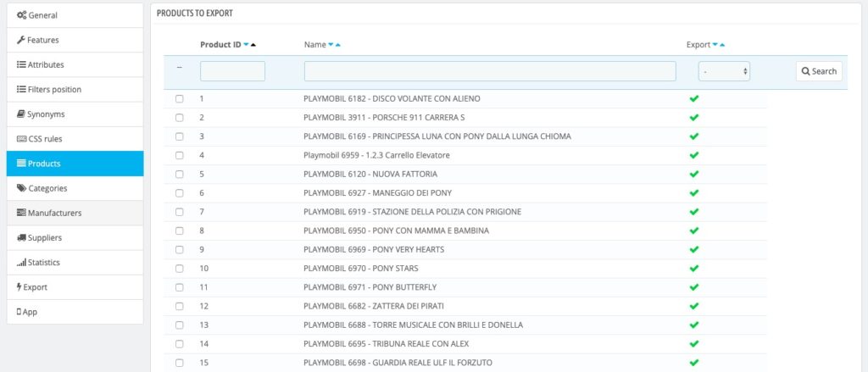Image resolution: width=868 pixels, height=372 pixels.
Task: Focus the Name filter field
Action: 490,71
